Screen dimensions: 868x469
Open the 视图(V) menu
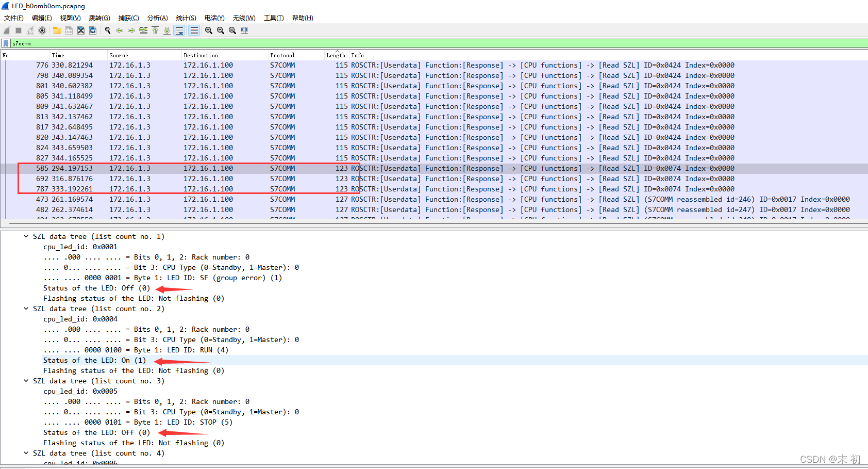(x=70, y=18)
